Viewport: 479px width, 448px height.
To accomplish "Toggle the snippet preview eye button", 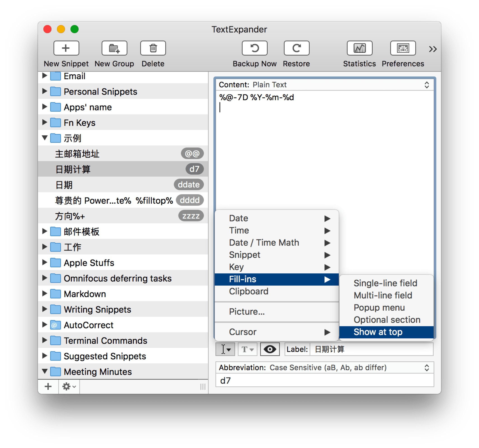I will tap(270, 349).
